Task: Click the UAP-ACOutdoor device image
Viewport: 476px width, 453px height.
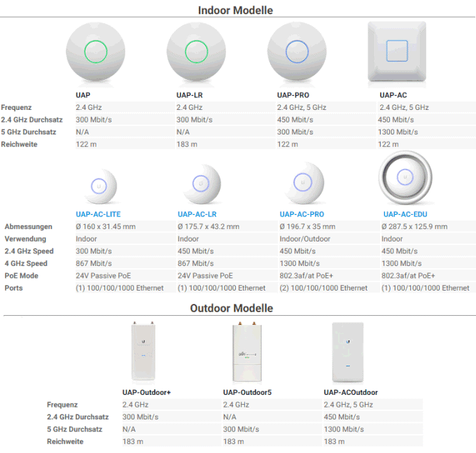Action: (x=348, y=352)
